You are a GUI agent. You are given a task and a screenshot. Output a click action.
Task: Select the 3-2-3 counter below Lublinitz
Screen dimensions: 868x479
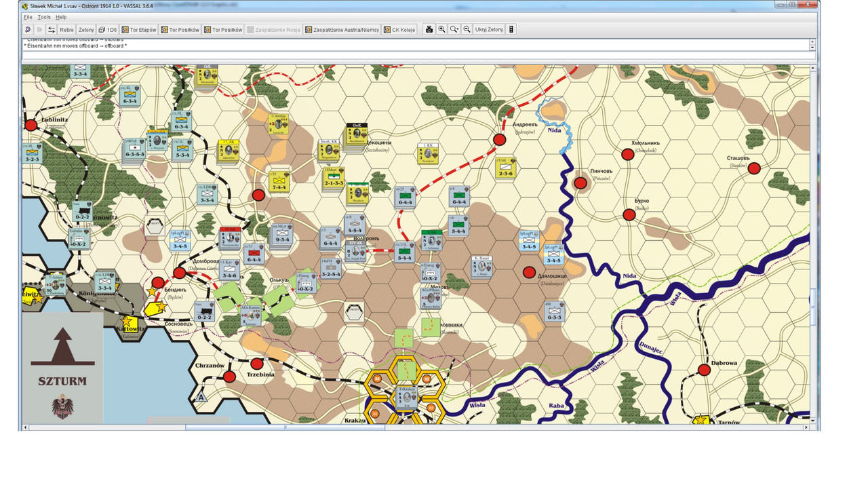pyautogui.click(x=31, y=153)
